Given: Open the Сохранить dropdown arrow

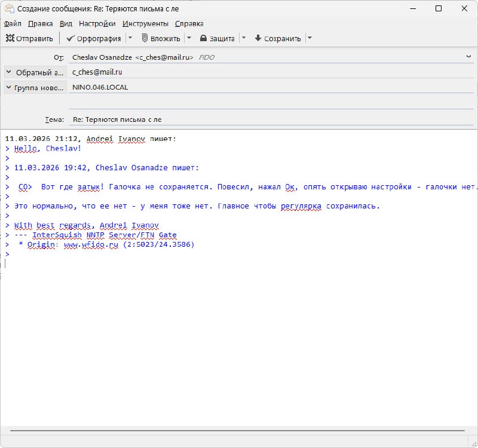Looking at the screenshot, I should click(x=309, y=38).
